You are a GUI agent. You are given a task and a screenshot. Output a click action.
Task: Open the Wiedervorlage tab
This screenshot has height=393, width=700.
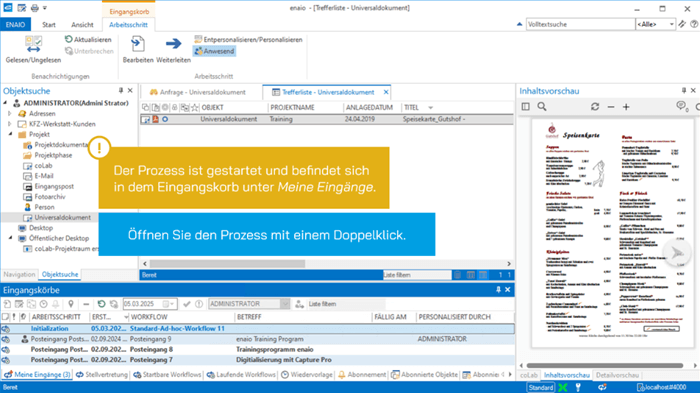click(x=307, y=375)
